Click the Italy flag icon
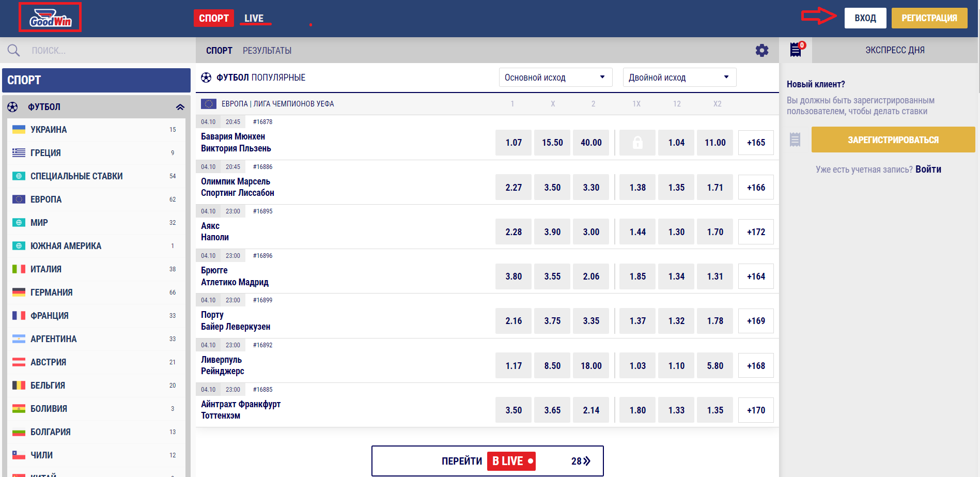The width and height of the screenshot is (980, 477). [x=19, y=269]
